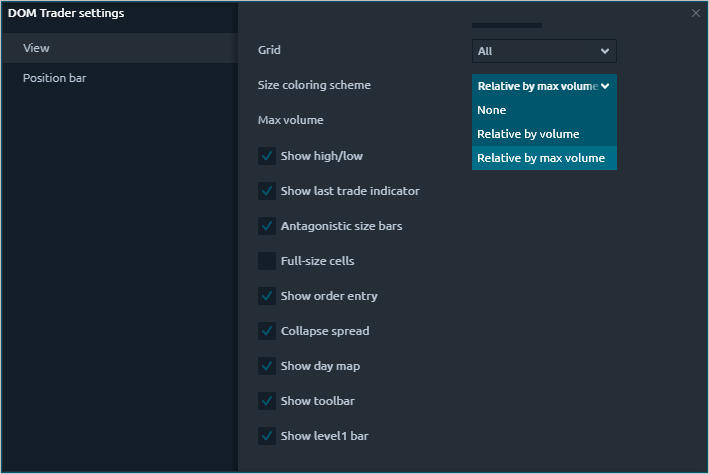Turn off Show order entry
The height and width of the screenshot is (474, 709).
[267, 296]
